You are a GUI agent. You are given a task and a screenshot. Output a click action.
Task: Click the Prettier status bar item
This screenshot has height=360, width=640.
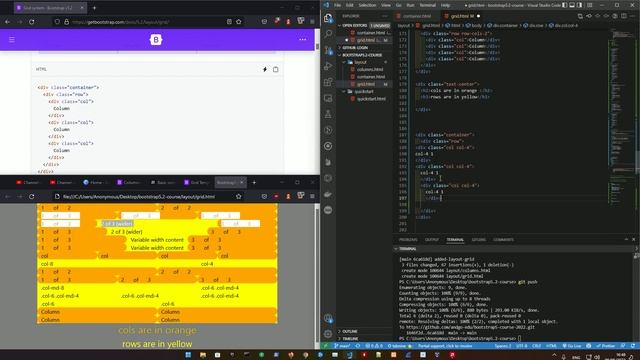(x=607, y=346)
